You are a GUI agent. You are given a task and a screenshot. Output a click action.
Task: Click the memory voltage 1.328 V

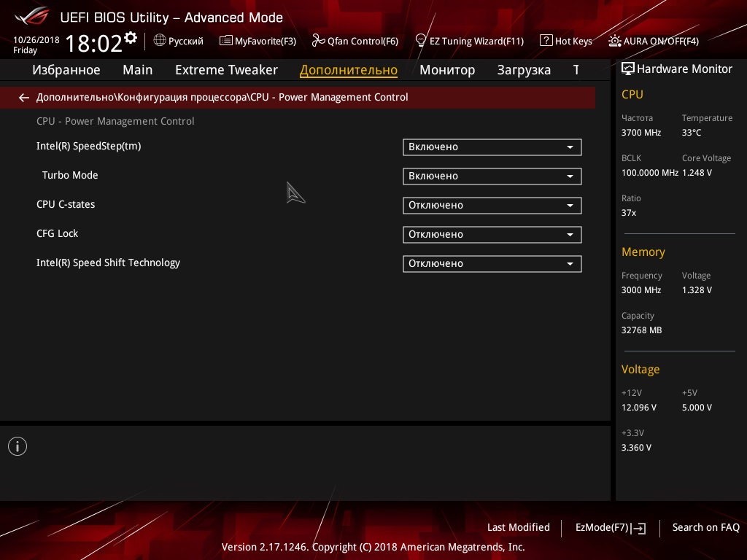click(697, 290)
